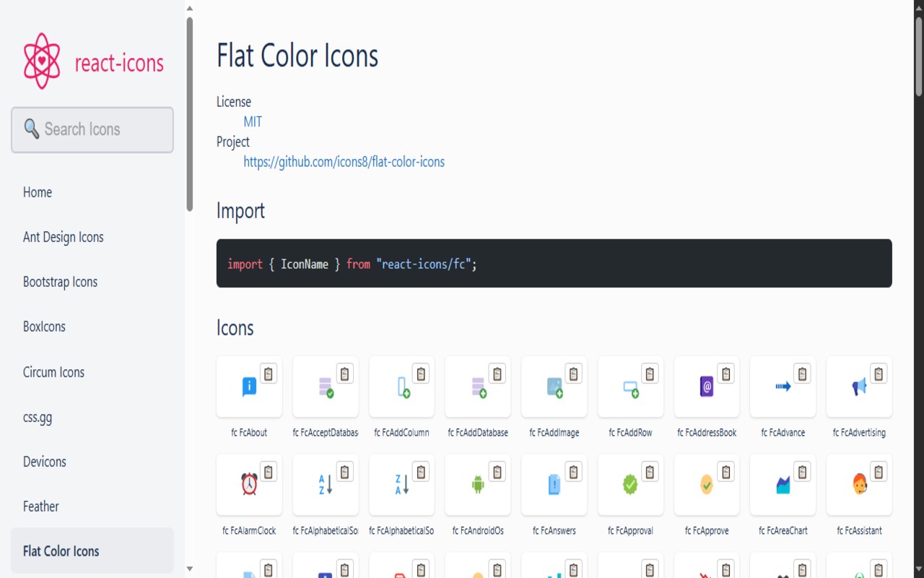Open the flat-color-icons GitHub project link
Image resolution: width=924 pixels, height=578 pixels.
344,162
